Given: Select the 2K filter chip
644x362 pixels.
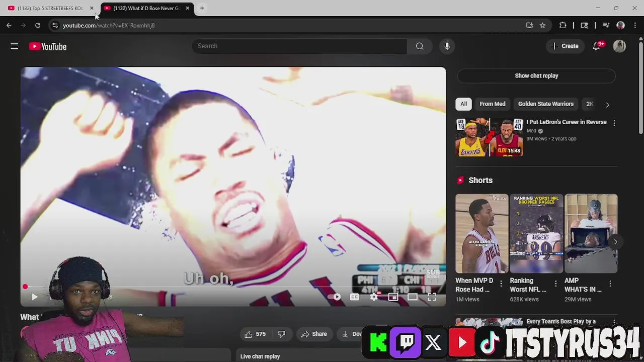Looking at the screenshot, I should point(590,104).
